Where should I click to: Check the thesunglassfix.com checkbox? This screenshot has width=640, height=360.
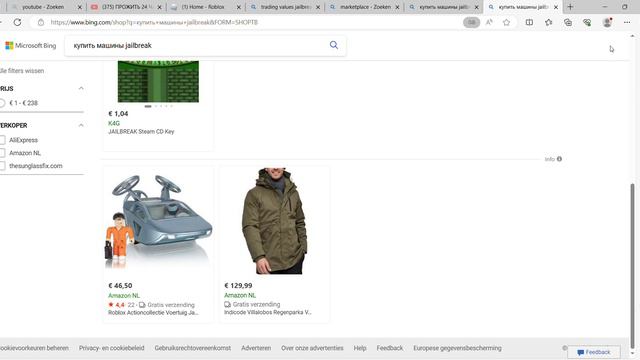[x=2, y=166]
